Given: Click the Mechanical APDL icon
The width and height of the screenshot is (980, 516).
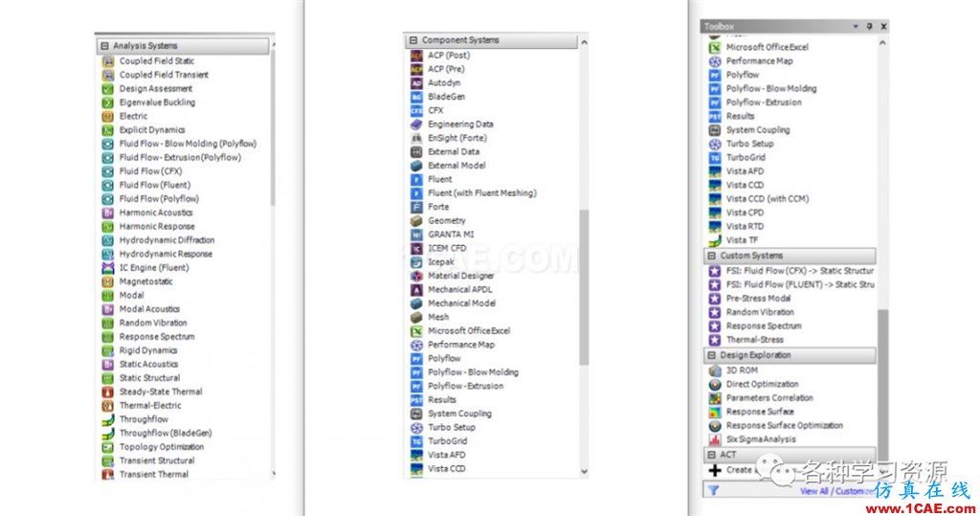Looking at the screenshot, I should click(416, 289).
